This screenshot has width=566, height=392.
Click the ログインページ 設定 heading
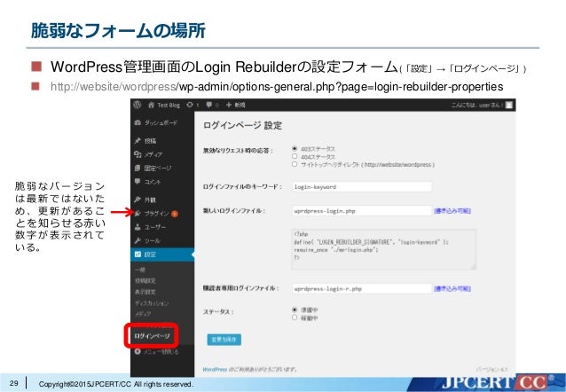242,126
